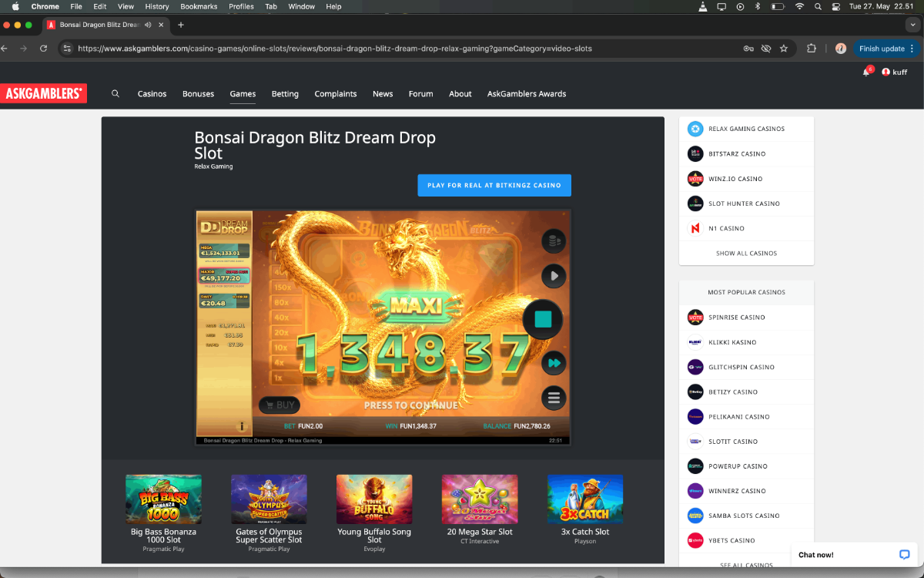Screen dimensions: 924x578
Task: Open the Betting nav menu
Action: point(285,94)
